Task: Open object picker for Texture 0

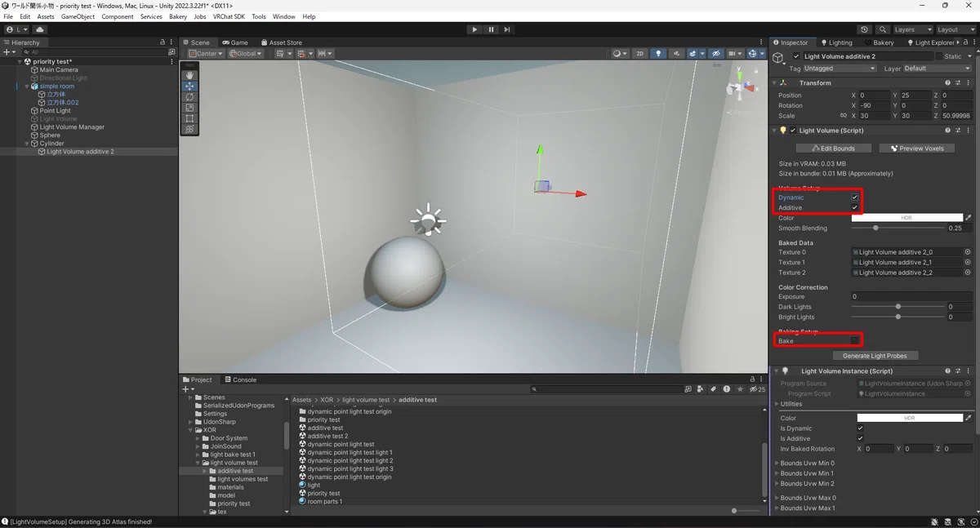Action: point(968,252)
